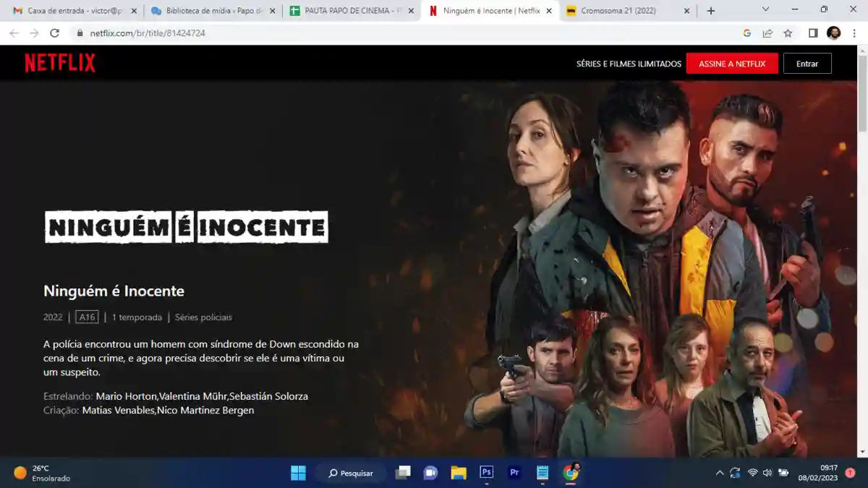Switch to PAUTA PAPO DE CINEMA tab

[x=351, y=11]
